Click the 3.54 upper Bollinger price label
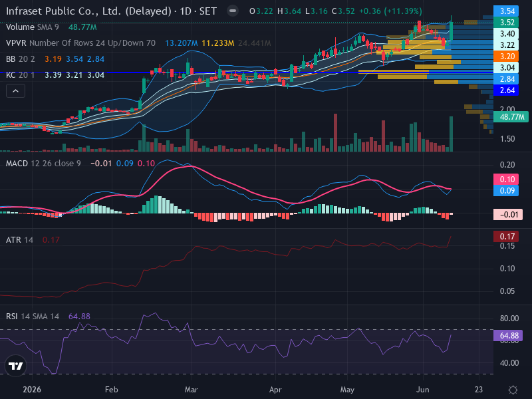This screenshot has width=532, height=399. [506, 11]
